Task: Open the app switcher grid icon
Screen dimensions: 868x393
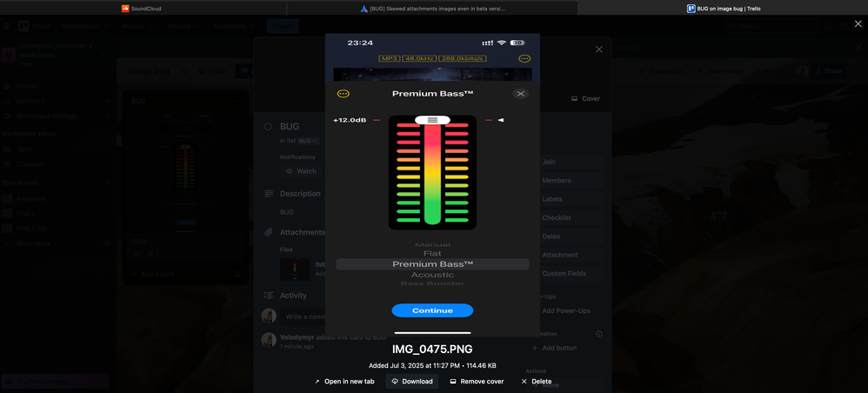Action: tap(7, 26)
